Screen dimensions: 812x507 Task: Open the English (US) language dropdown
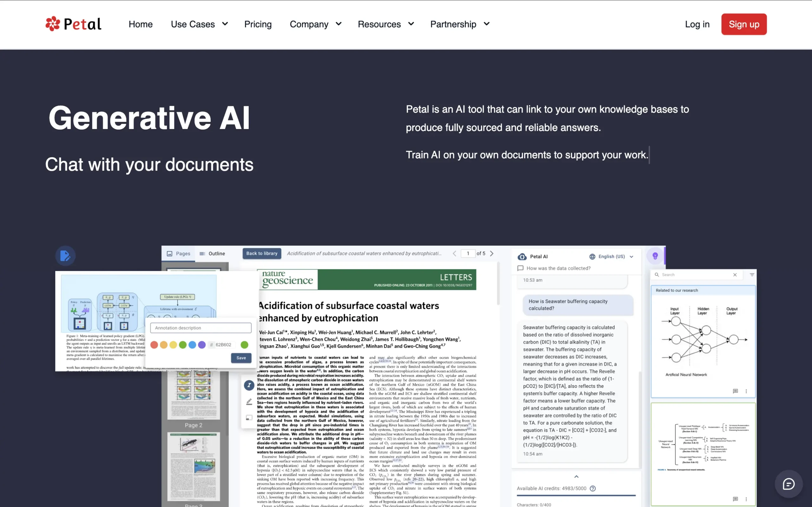tap(611, 257)
